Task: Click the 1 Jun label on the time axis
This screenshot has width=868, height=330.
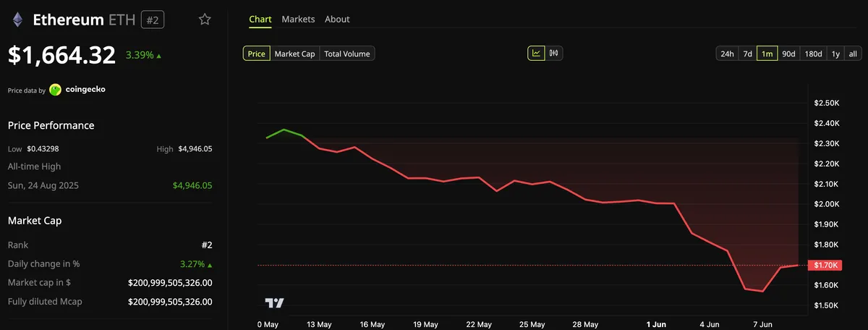Action: point(657,324)
